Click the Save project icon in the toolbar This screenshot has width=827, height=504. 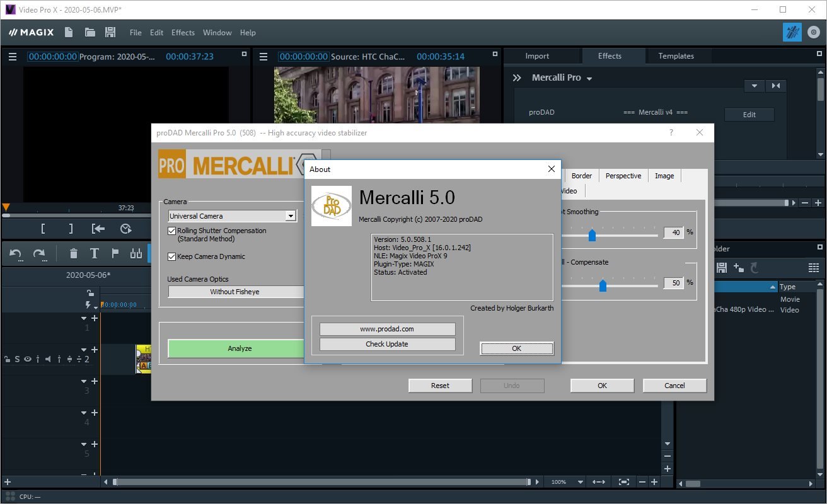(x=110, y=32)
